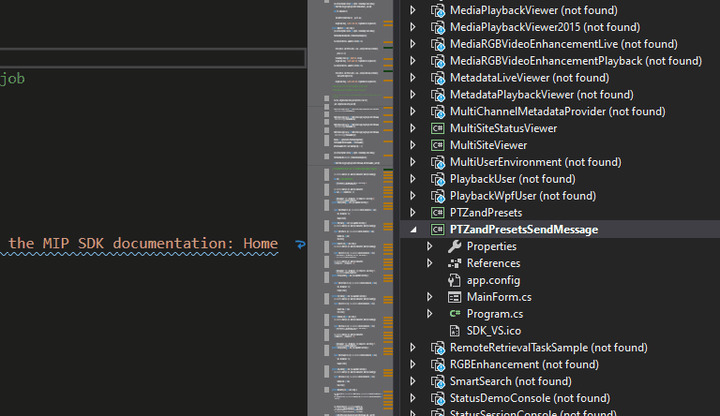Click the SDK_VS.ico file icon
This screenshot has height=416, width=720.
454,331
